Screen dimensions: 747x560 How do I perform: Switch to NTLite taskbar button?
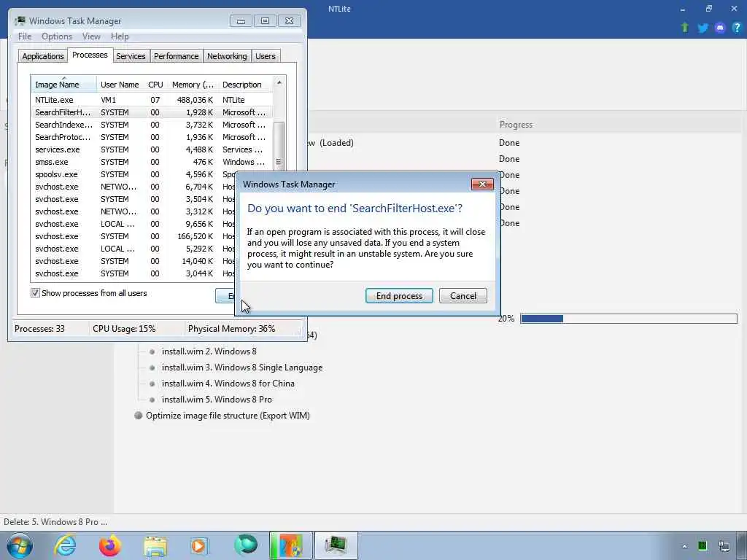pyautogui.click(x=290, y=545)
